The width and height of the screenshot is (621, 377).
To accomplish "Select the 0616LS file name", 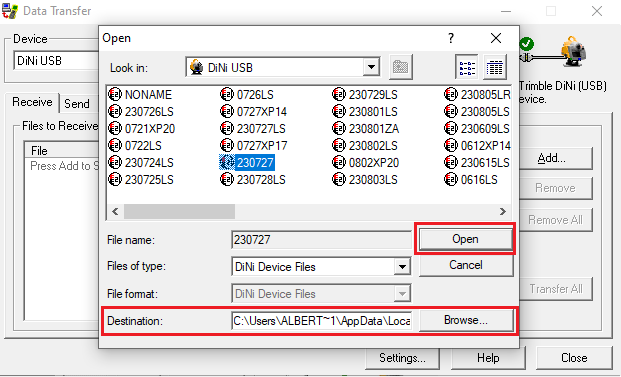I will (x=479, y=180).
